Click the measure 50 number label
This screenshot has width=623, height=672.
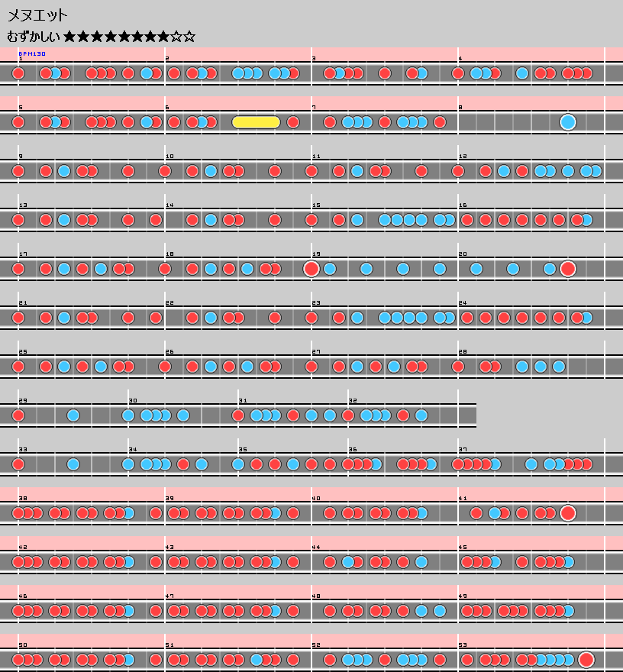[23, 645]
